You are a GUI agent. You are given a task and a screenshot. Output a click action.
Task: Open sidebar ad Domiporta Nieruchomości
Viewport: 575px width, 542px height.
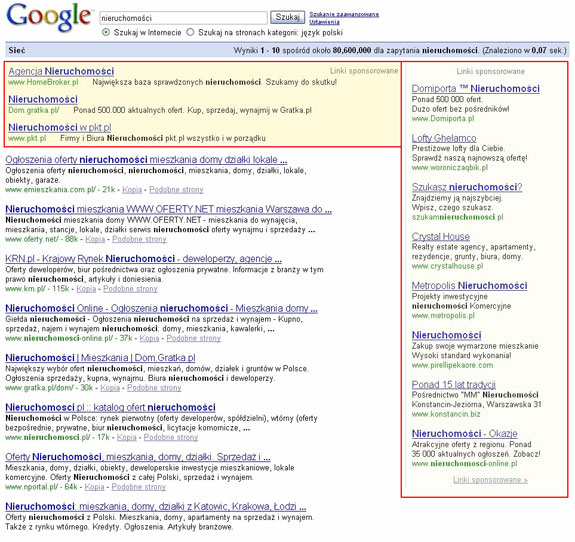point(476,88)
